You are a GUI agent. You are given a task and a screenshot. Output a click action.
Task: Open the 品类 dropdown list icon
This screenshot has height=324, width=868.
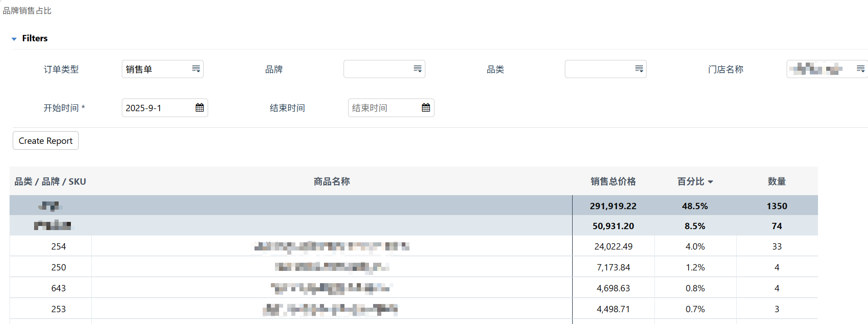pos(639,69)
